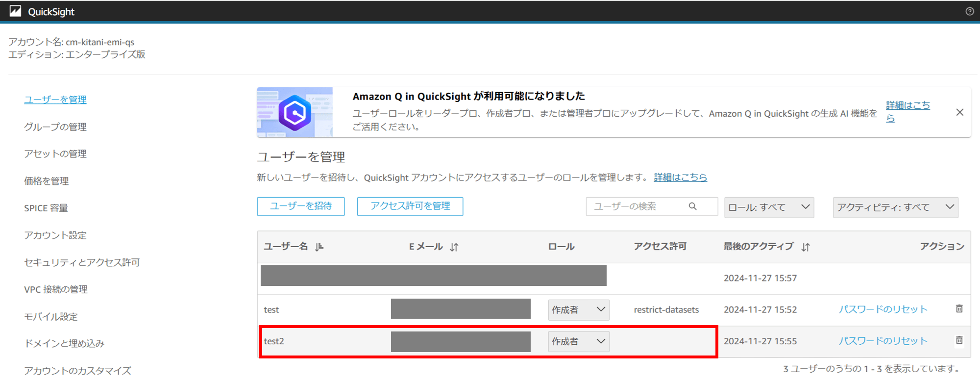Sort by Eメール column icon
Viewport: 980px width, 381px height.
(454, 247)
